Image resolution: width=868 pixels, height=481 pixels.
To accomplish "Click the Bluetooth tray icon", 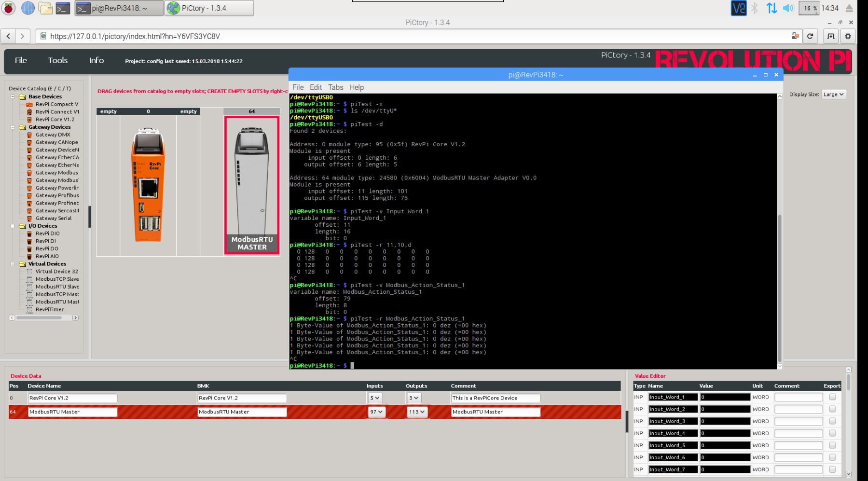I will click(755, 8).
